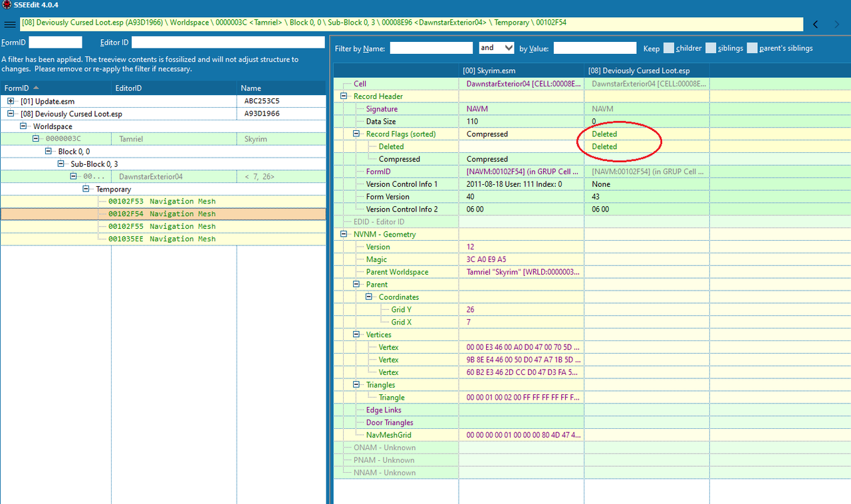The height and width of the screenshot is (504, 851).
Task: Click the SSEEdit title bar app icon
Action: tap(6, 5)
